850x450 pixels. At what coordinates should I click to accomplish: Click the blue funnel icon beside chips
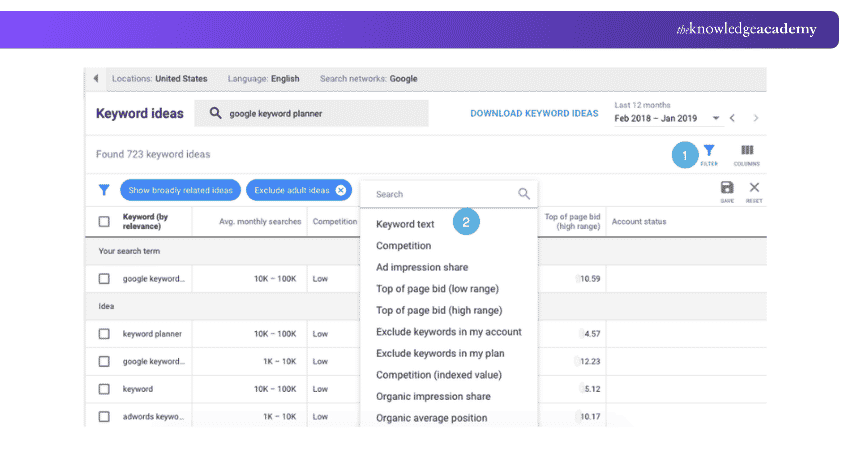pyautogui.click(x=104, y=190)
